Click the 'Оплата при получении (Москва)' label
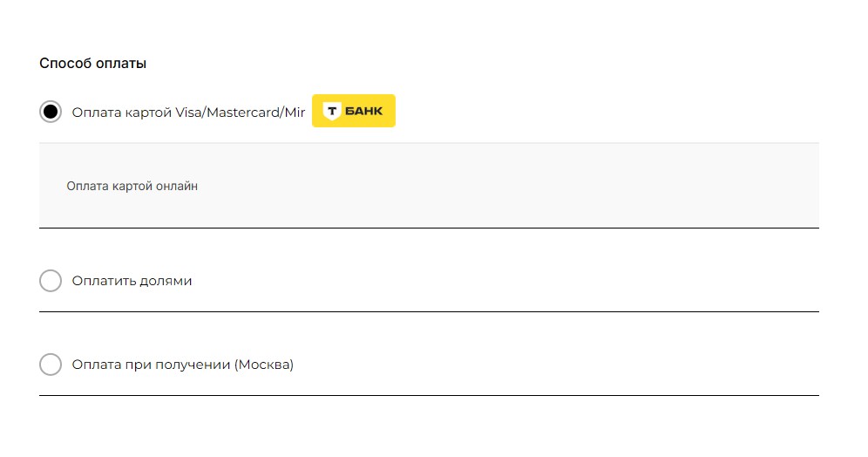The image size is (868, 457). tap(183, 365)
